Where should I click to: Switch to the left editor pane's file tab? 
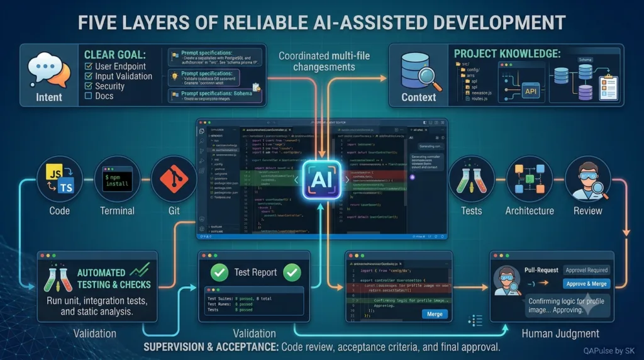267,130
